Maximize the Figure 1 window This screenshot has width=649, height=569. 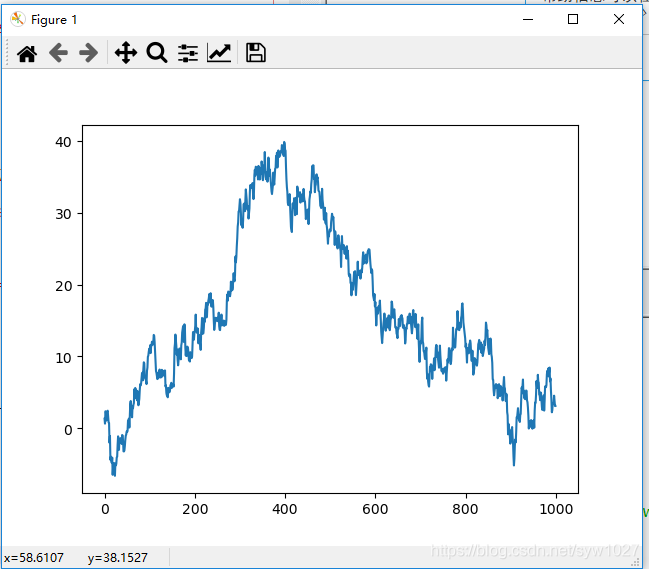573,19
